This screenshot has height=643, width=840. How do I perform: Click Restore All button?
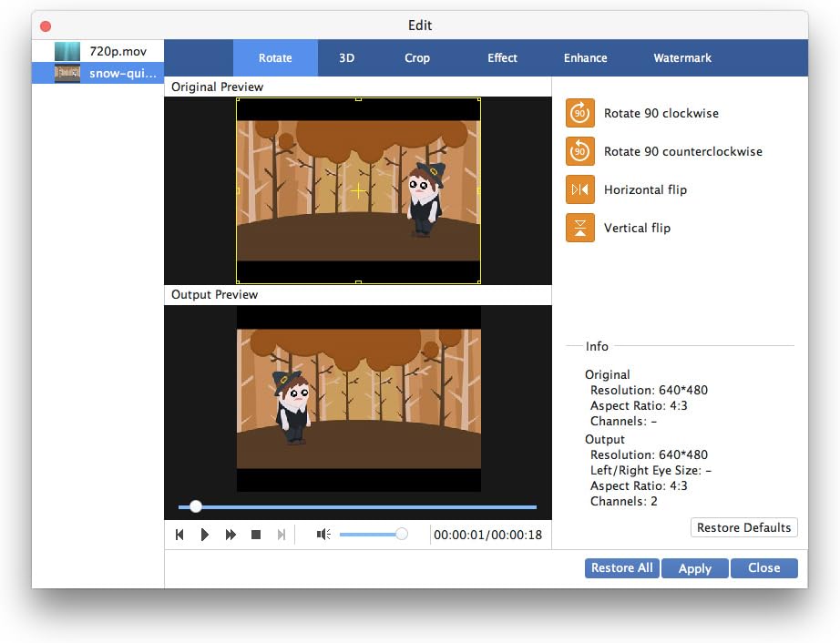pyautogui.click(x=621, y=568)
